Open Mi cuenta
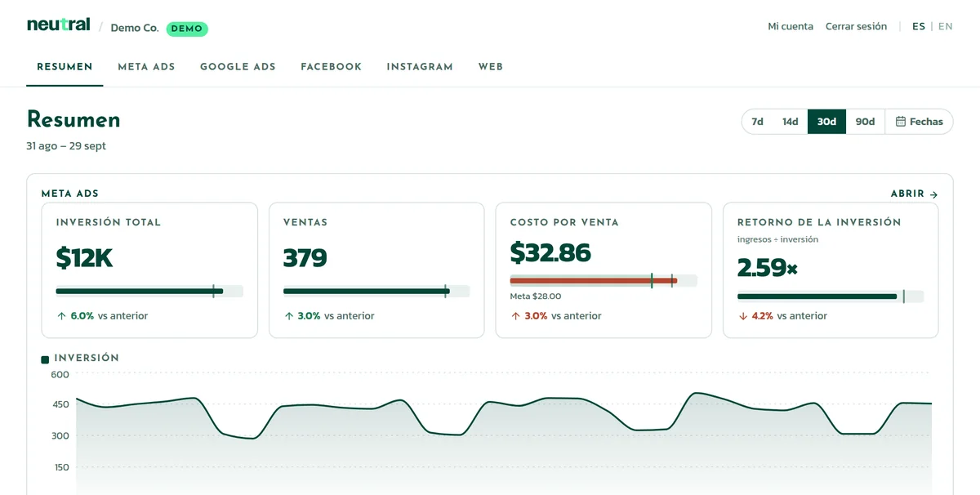The image size is (980, 495). tap(791, 26)
